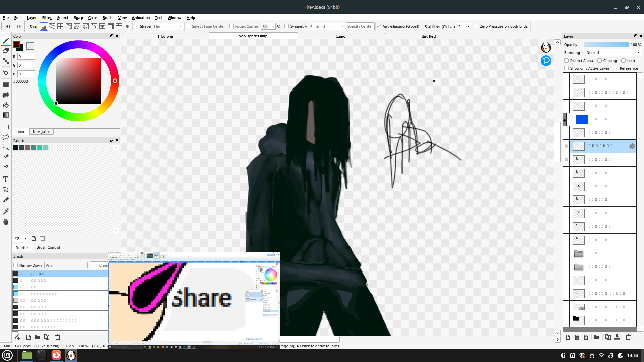Click the Specify Center button
Viewport: 644px width, 362px height.
pos(360,26)
